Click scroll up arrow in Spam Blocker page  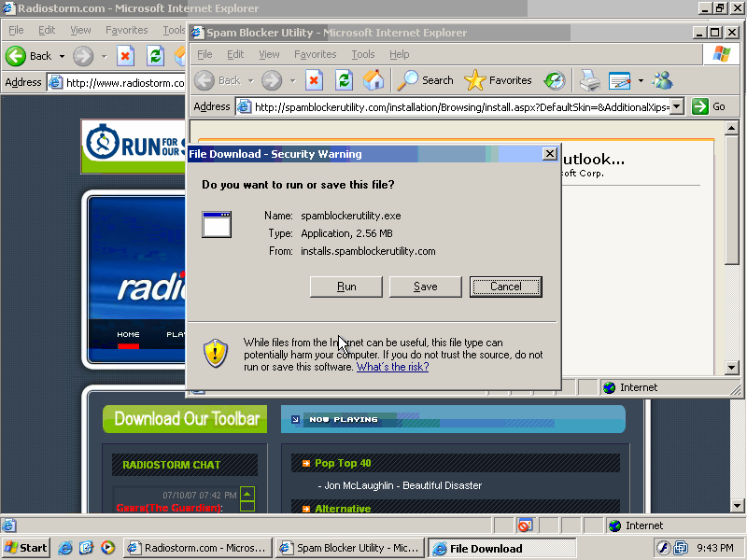[732, 128]
